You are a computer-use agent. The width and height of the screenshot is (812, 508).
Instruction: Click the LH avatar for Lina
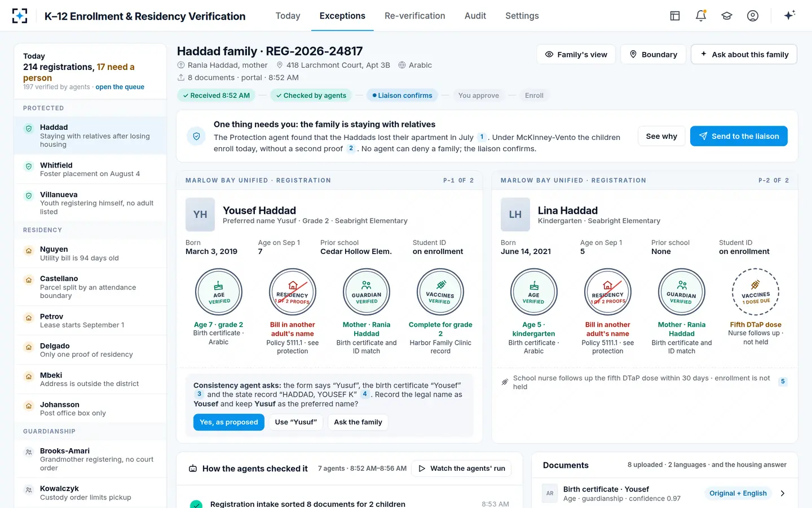pyautogui.click(x=515, y=214)
